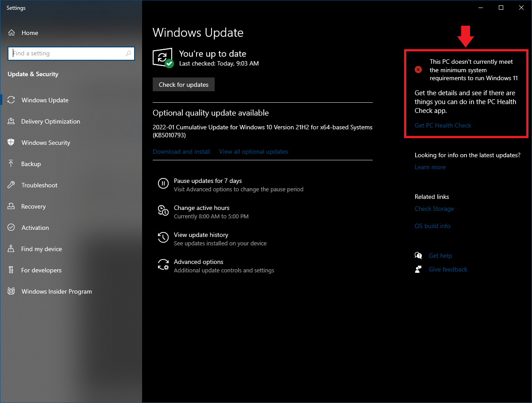Click the Windows Update page title

coord(198,33)
